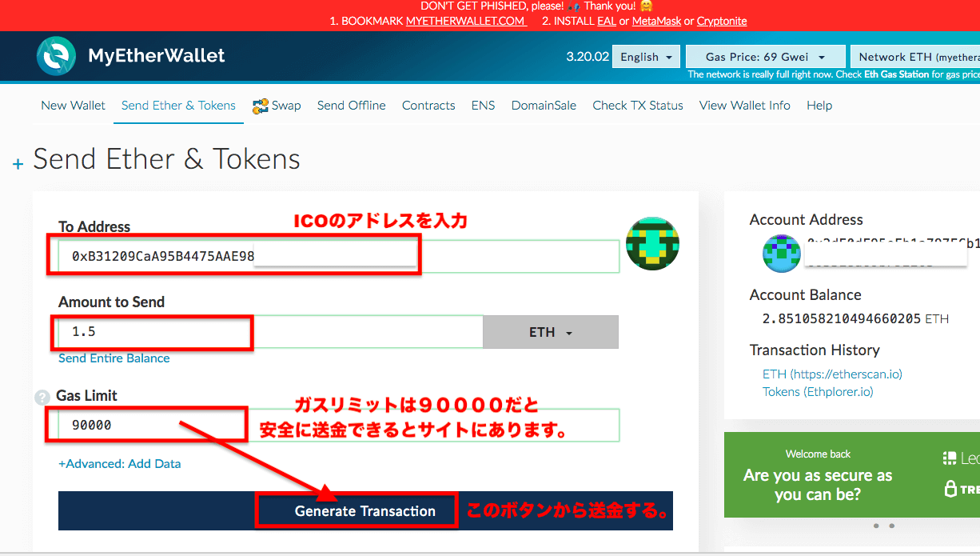Switch to the DomainSale tab
This screenshot has width=980, height=556.
[x=544, y=106]
